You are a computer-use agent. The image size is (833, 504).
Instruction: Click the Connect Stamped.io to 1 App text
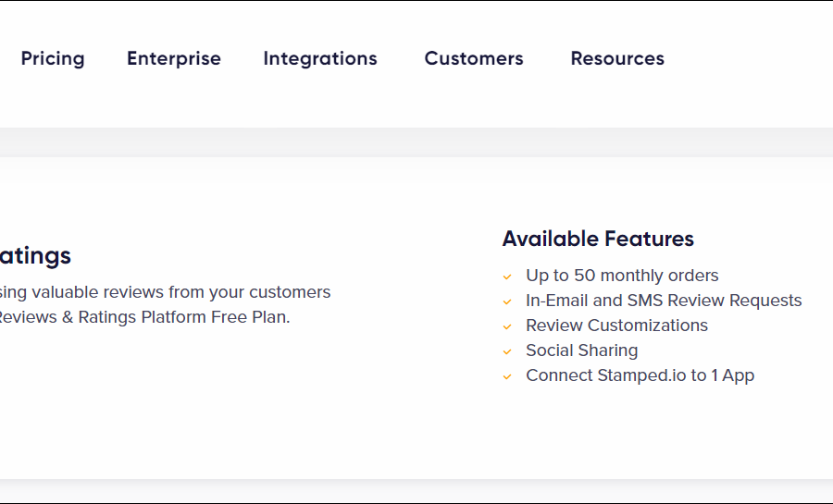[640, 375]
